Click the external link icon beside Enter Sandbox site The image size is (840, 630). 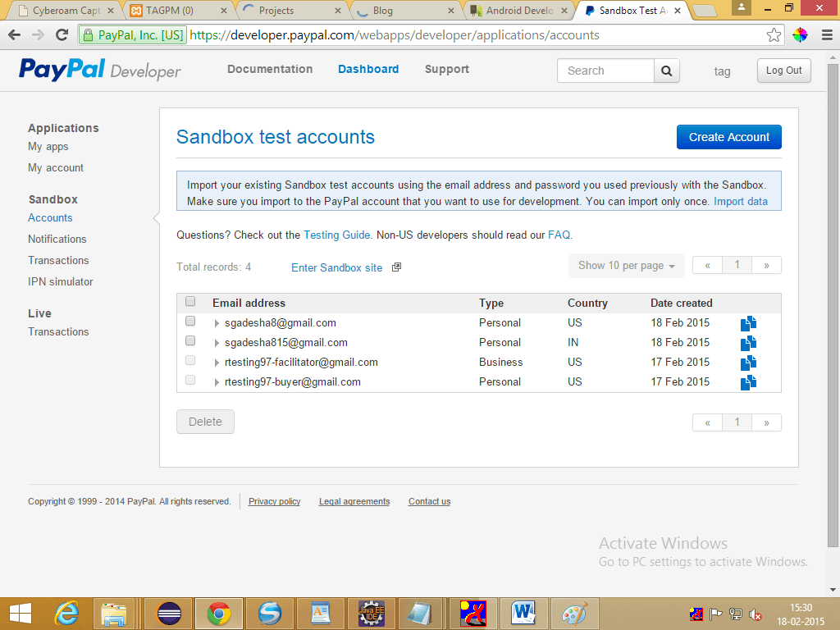click(x=396, y=267)
